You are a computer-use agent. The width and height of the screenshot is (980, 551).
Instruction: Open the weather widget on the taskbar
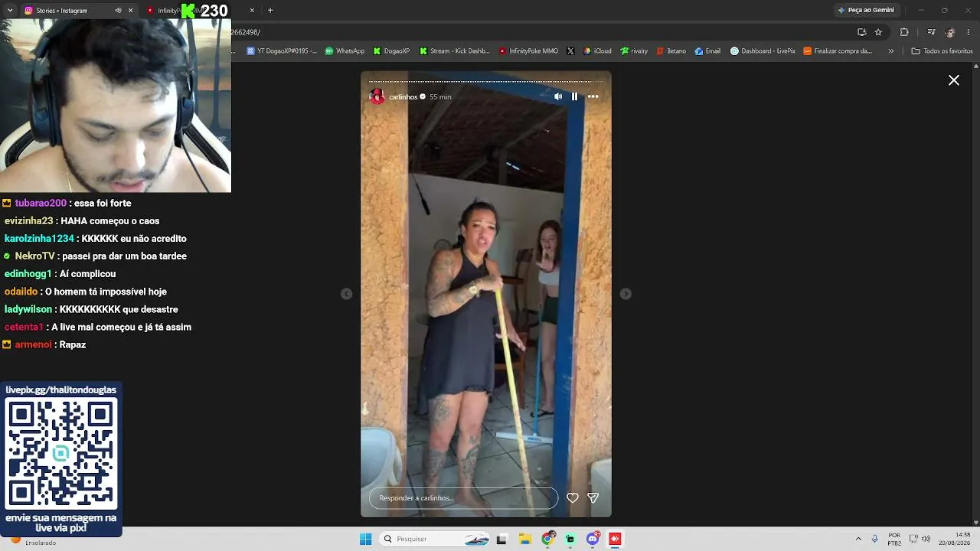click(32, 540)
